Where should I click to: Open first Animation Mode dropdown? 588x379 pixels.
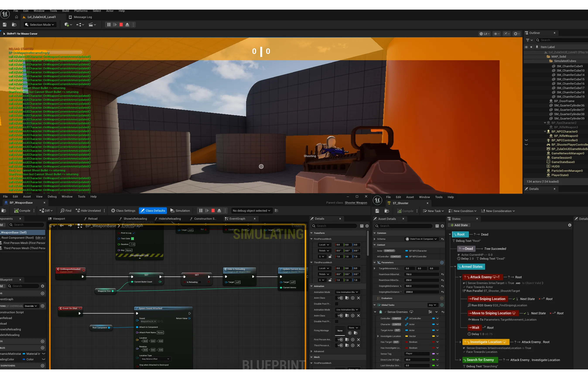(347, 292)
